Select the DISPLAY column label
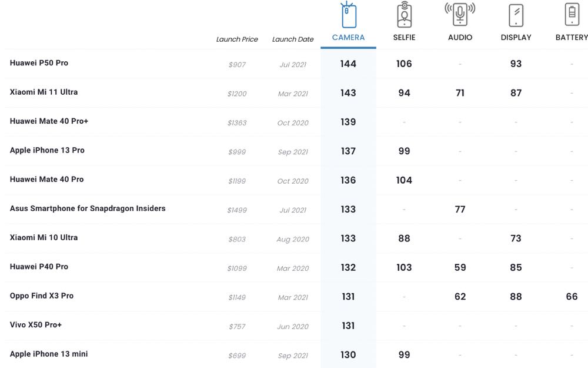 click(x=516, y=38)
